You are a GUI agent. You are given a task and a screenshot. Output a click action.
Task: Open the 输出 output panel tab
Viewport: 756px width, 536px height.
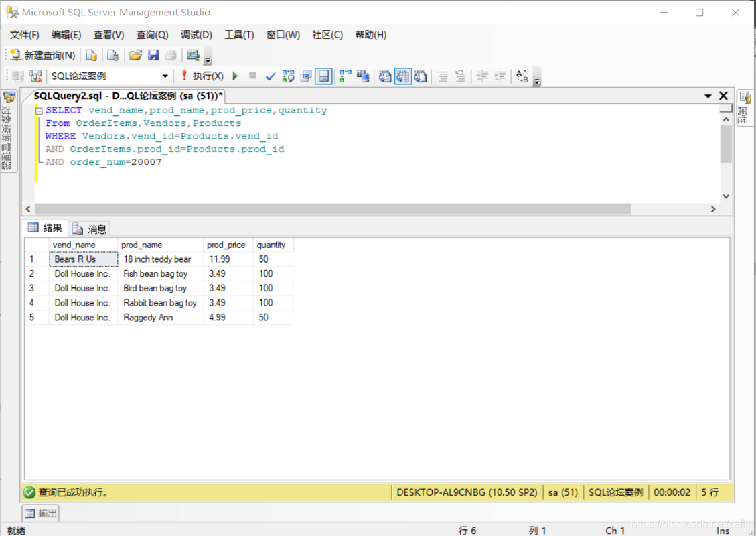tap(41, 513)
